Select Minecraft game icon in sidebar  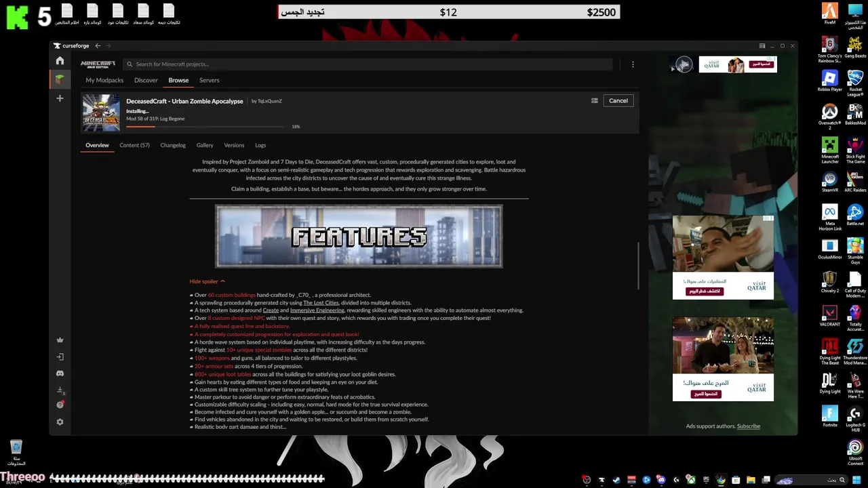(x=60, y=79)
